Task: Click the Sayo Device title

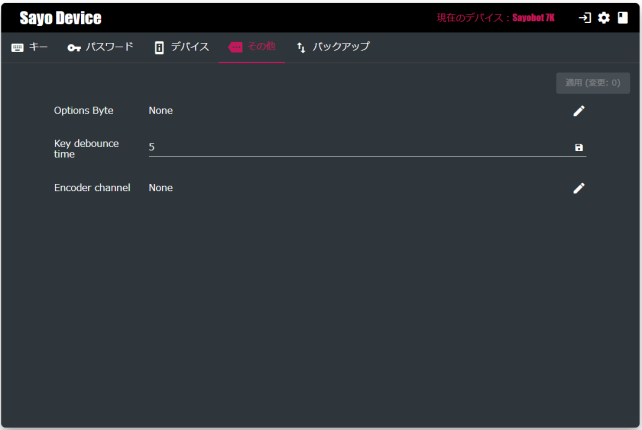Action: [61, 18]
